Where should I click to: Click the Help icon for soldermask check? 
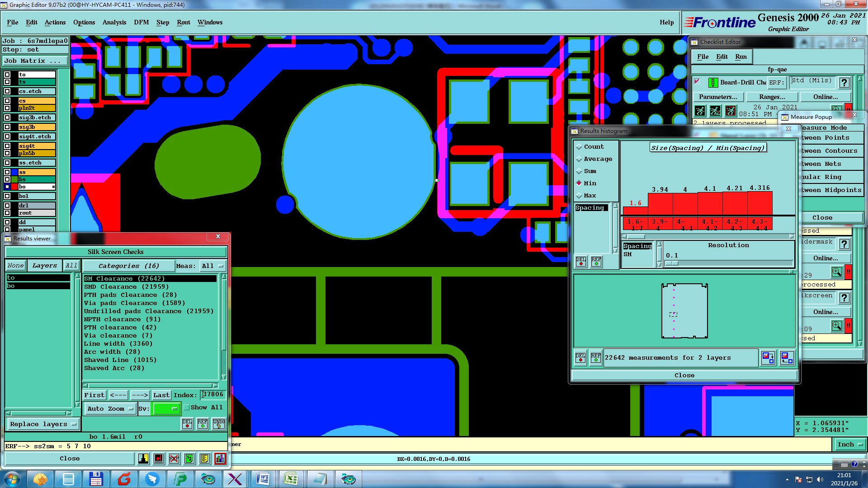(844, 244)
